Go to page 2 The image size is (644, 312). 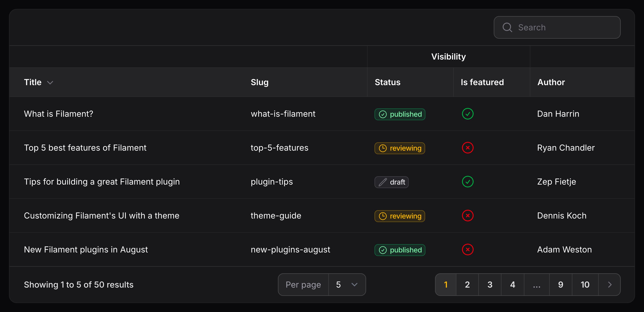467,285
